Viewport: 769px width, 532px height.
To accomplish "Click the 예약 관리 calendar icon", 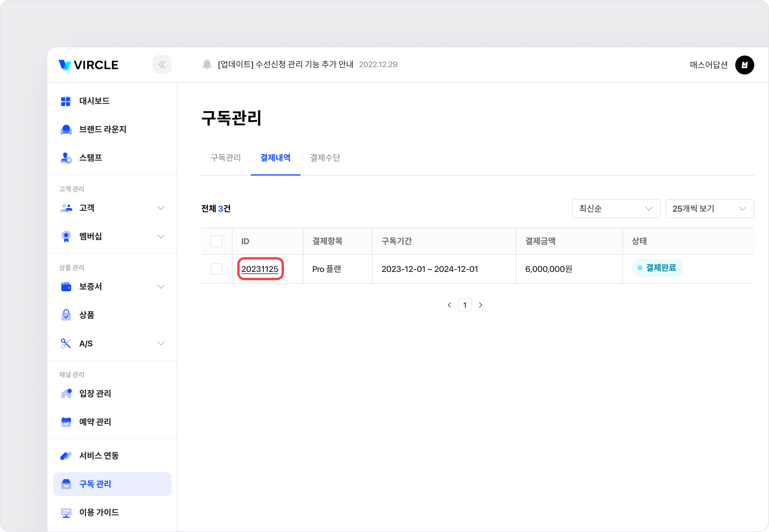I will pos(66,422).
